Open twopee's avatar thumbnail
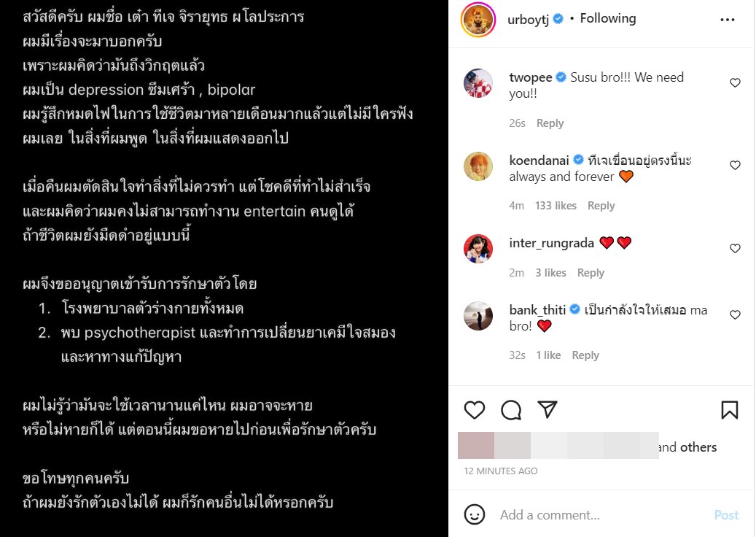The height and width of the screenshot is (537, 756). (x=478, y=83)
